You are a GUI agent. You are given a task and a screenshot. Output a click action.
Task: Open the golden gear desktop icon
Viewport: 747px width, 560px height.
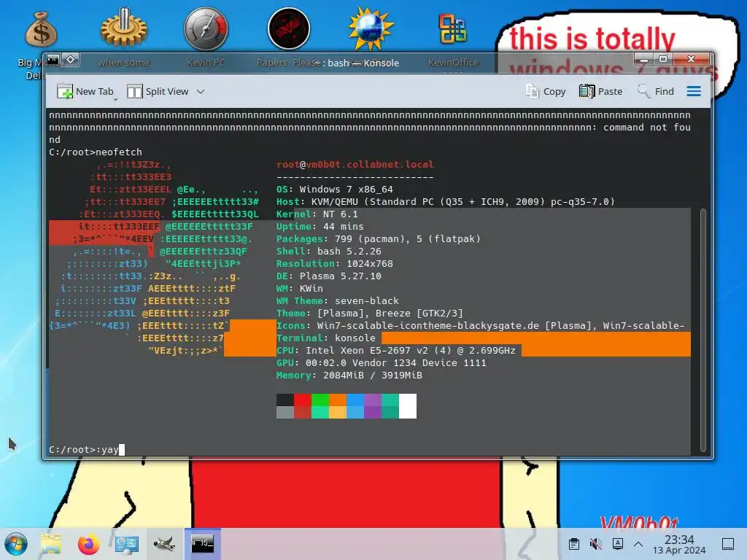click(124, 28)
